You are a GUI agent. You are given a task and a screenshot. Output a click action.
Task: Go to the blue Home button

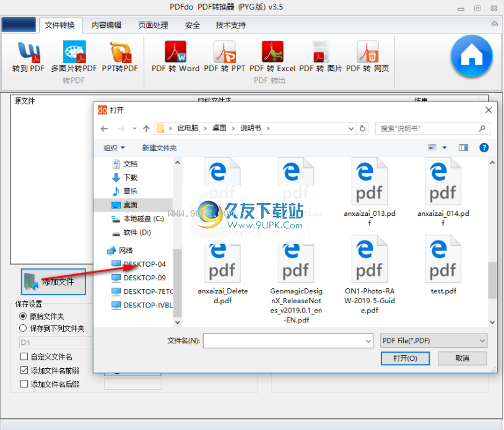click(x=471, y=56)
